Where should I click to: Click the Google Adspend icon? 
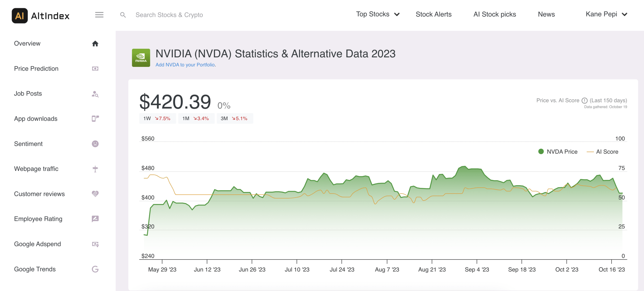[95, 244]
